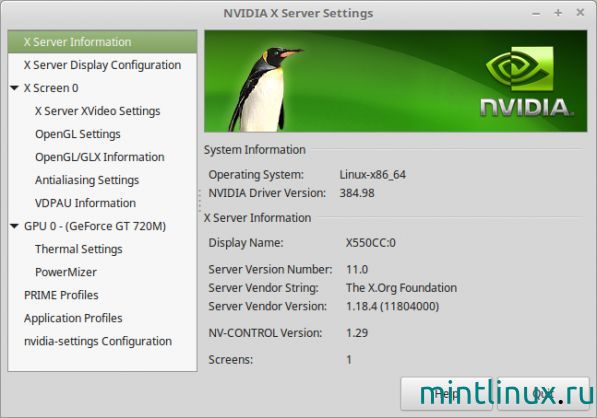Open Application Profiles page

(x=73, y=318)
